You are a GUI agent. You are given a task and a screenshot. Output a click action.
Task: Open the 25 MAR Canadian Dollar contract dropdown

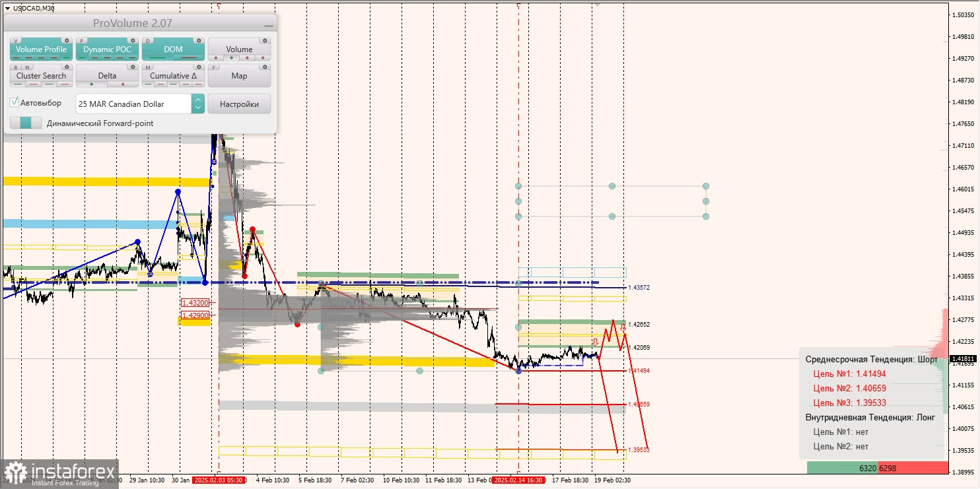140,104
